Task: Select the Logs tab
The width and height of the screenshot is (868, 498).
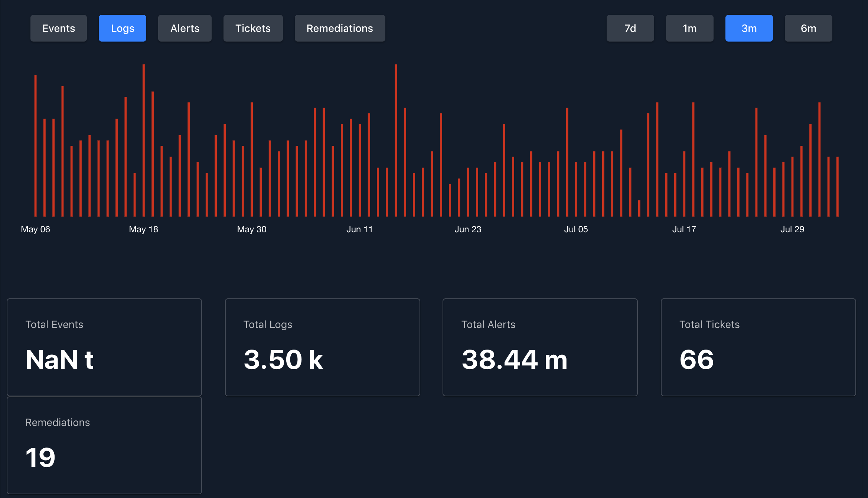Action: click(123, 28)
